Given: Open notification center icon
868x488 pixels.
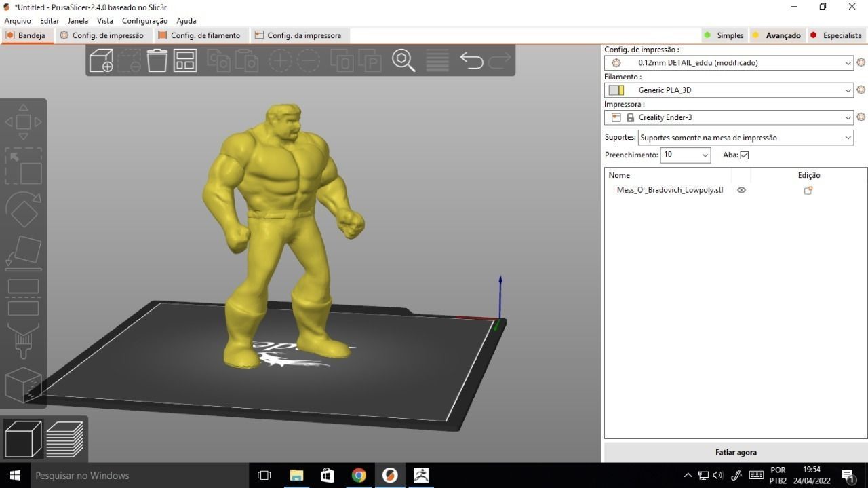Looking at the screenshot, I should click(848, 476).
